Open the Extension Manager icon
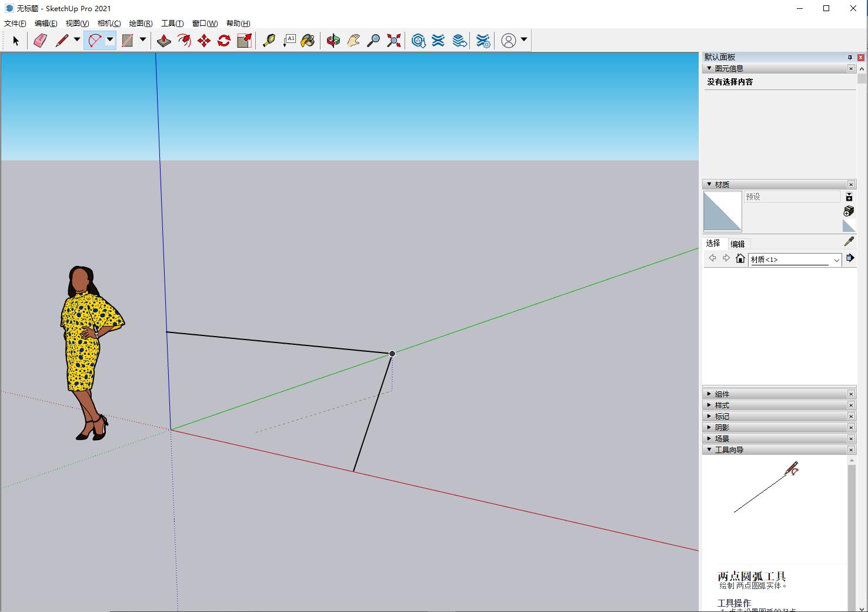The width and height of the screenshot is (868, 612). coord(483,41)
